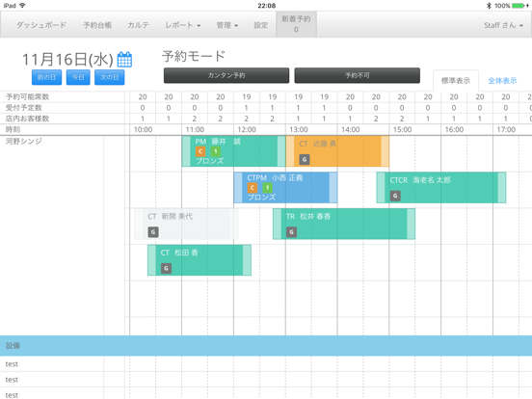Click the 11:00 time column header
Viewport: 532px width, 399px height.
tap(195, 129)
